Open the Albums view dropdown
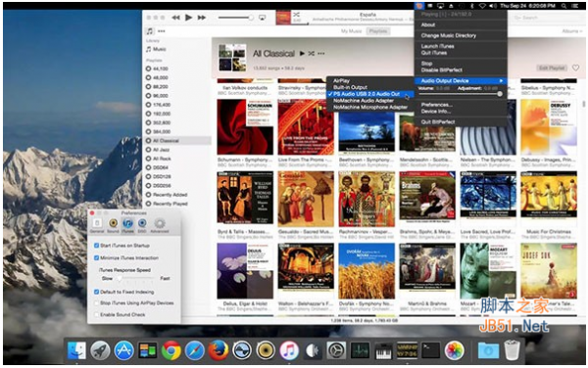 (x=572, y=31)
